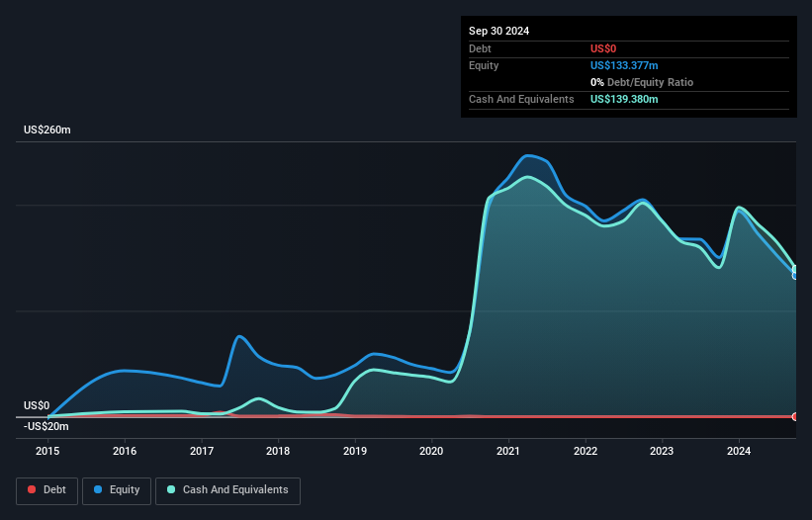Screen dimensions: 812x520
Task: Click the red US$0 debt value in the tooltip
Action: click(603, 48)
